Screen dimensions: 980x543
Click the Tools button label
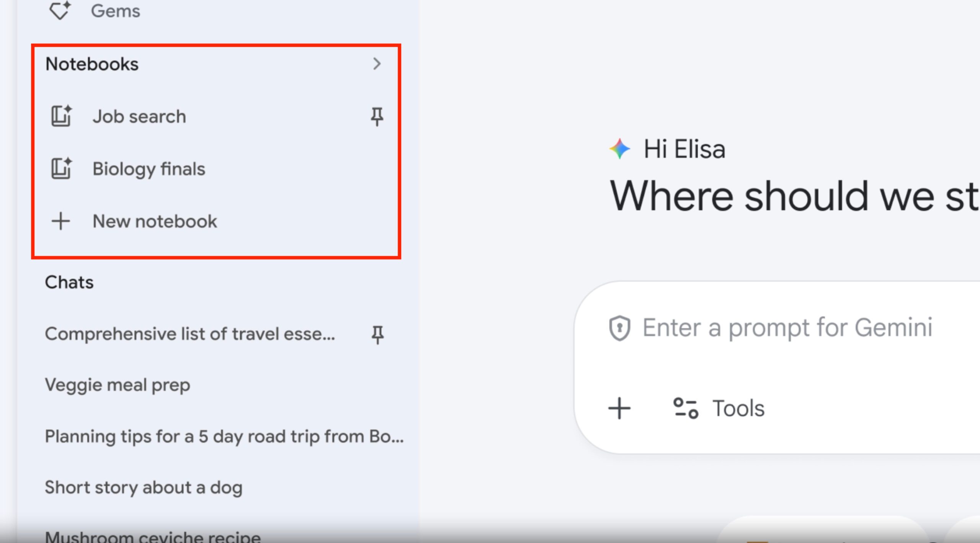(x=738, y=408)
